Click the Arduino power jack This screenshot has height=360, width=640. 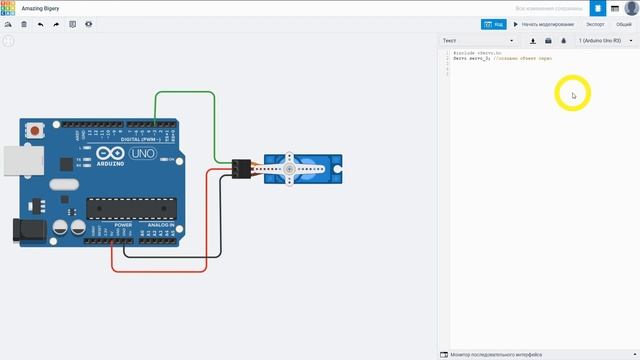tap(29, 231)
